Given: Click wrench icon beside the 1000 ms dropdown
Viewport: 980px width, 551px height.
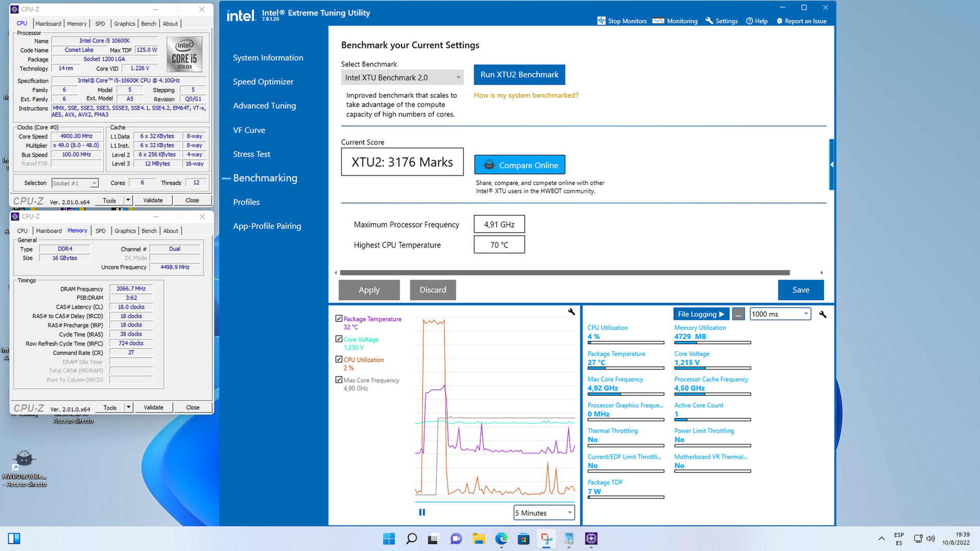Looking at the screenshot, I should click(823, 314).
